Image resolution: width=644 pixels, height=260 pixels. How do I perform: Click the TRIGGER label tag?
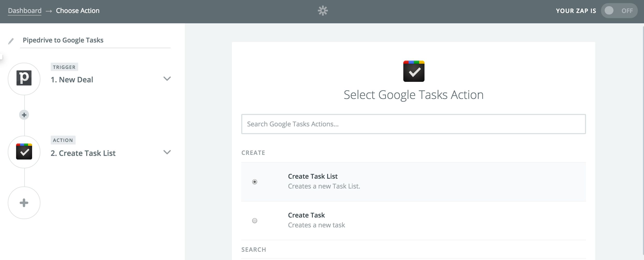click(x=64, y=67)
